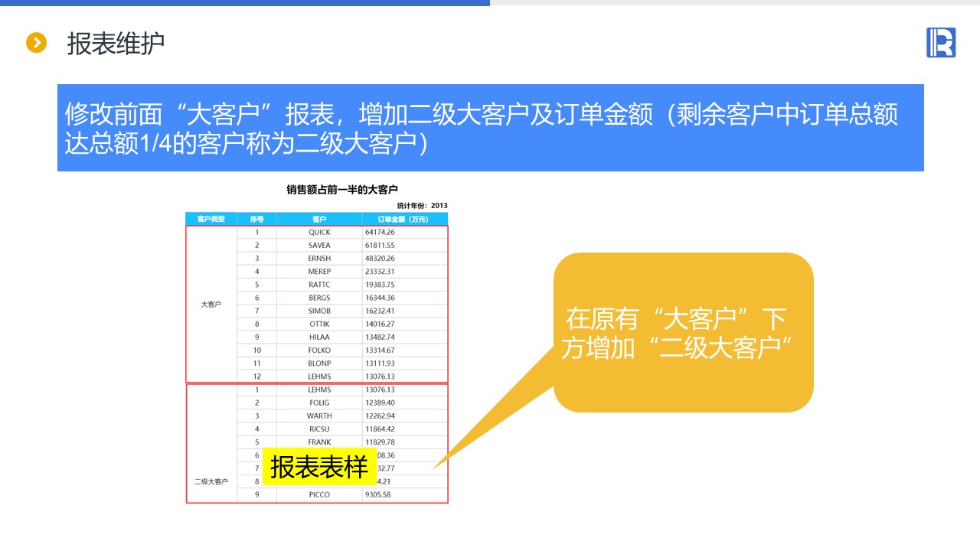Screen dimensions: 980x551
Task: Select the SIMOB customer cell
Action: [x=319, y=311]
